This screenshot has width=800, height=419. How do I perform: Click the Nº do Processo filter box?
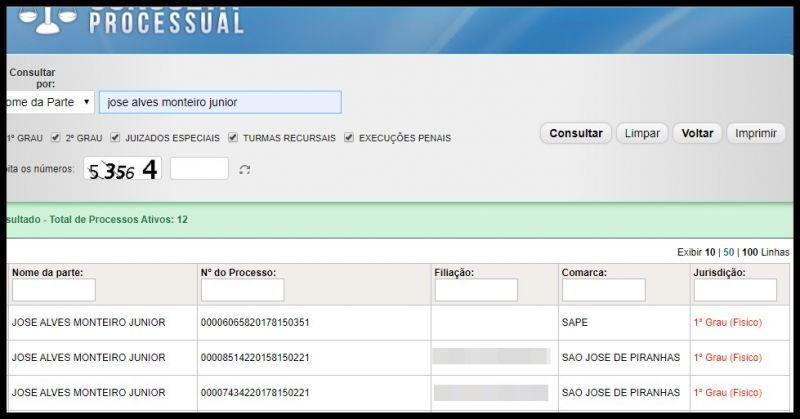[x=242, y=290]
